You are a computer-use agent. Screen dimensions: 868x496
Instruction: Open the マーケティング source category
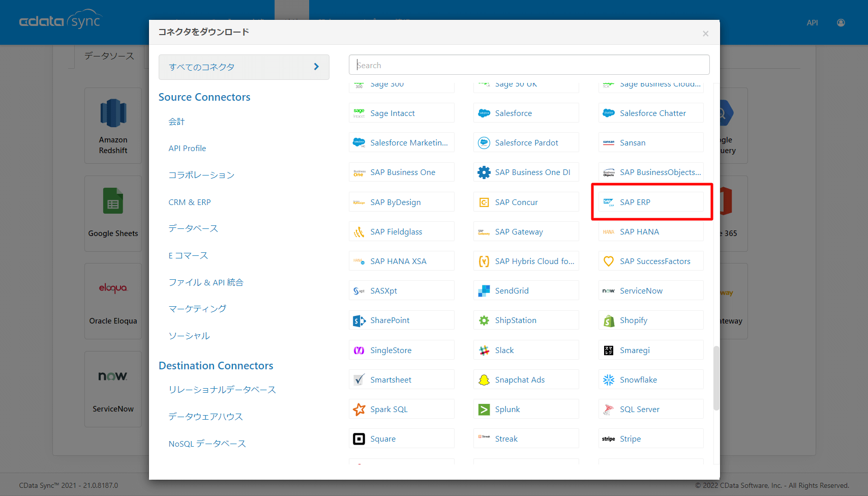point(197,308)
